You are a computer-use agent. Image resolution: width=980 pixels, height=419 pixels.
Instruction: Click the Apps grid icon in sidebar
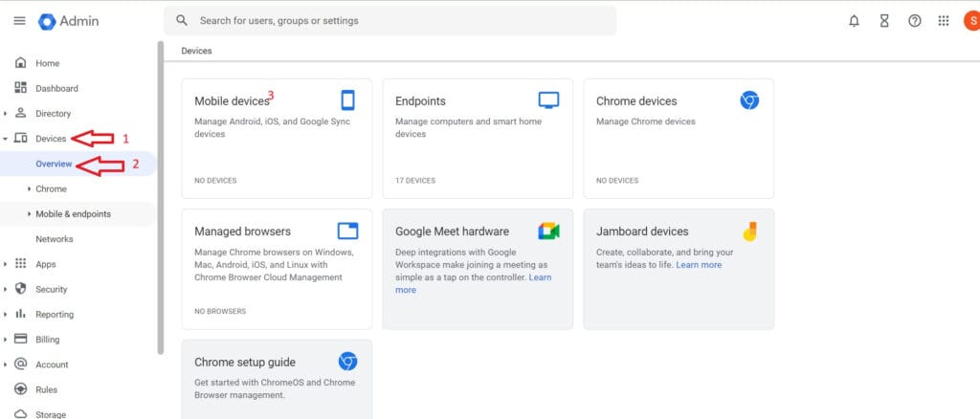pos(21,263)
